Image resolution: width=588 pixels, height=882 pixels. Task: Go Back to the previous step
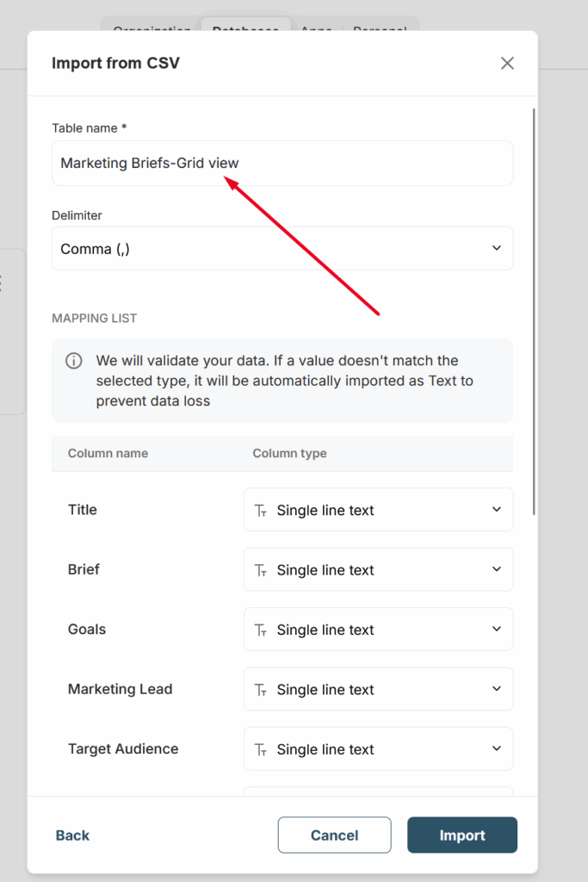click(x=72, y=835)
